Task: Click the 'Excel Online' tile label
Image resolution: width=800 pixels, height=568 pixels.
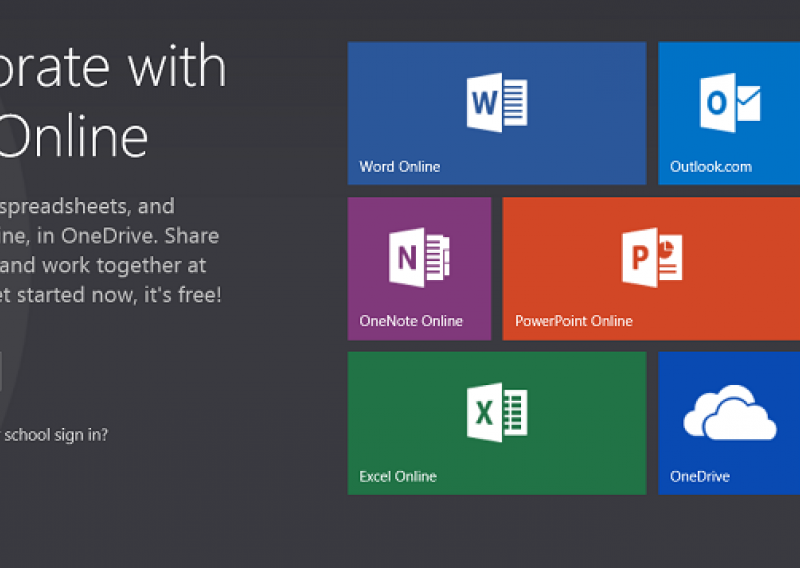Action: tap(398, 477)
